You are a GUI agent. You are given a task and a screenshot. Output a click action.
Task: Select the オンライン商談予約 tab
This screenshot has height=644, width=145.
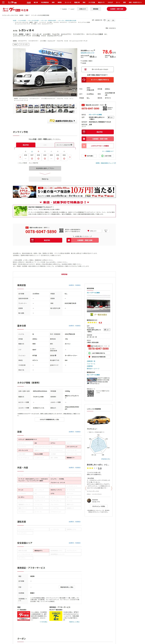click(x=64, y=145)
